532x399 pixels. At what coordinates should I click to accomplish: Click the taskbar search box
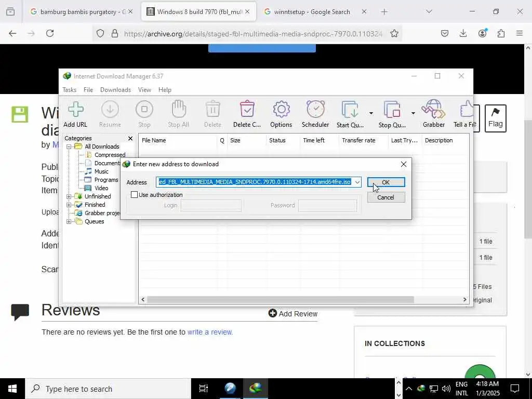click(108, 389)
